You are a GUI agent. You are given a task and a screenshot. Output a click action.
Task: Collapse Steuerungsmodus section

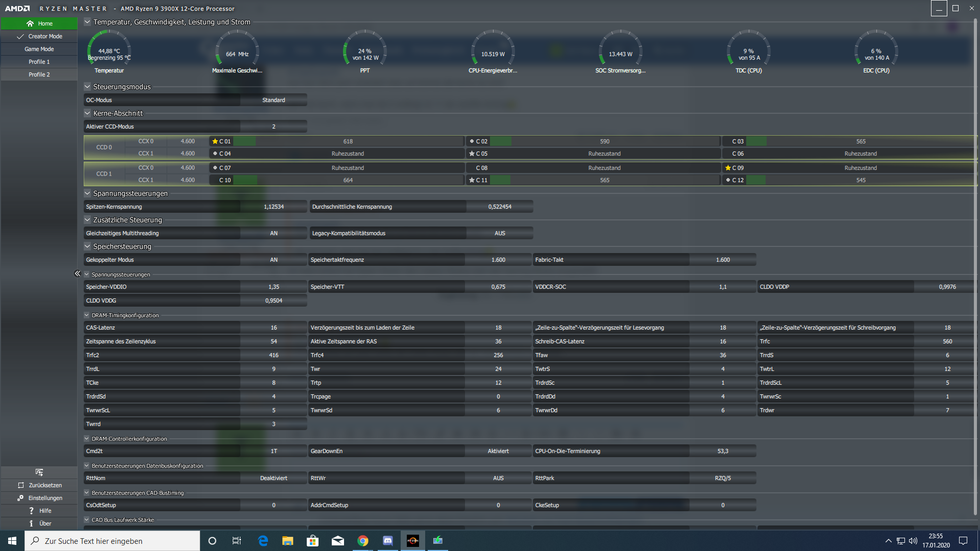coord(87,87)
